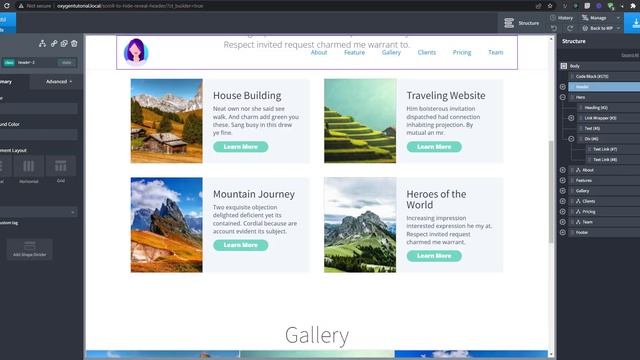The height and width of the screenshot is (360, 640).
Task: Undo the last builder change
Action: tap(554, 28)
